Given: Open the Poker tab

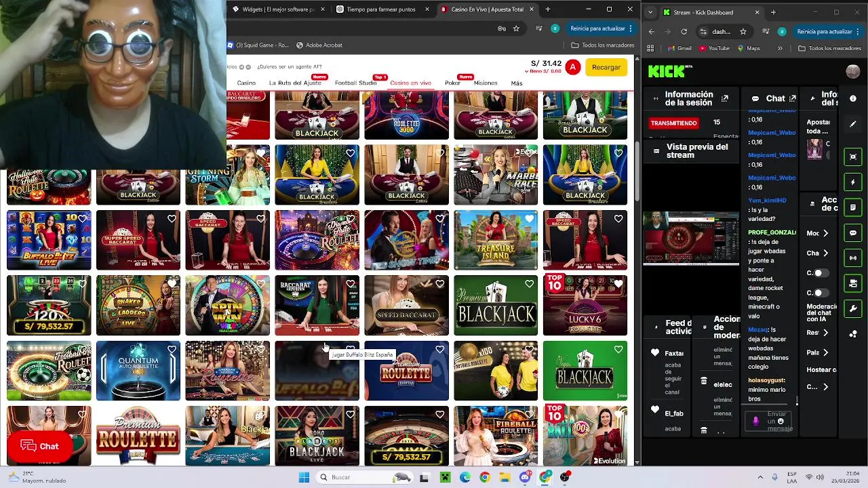Looking at the screenshot, I should pyautogui.click(x=452, y=83).
